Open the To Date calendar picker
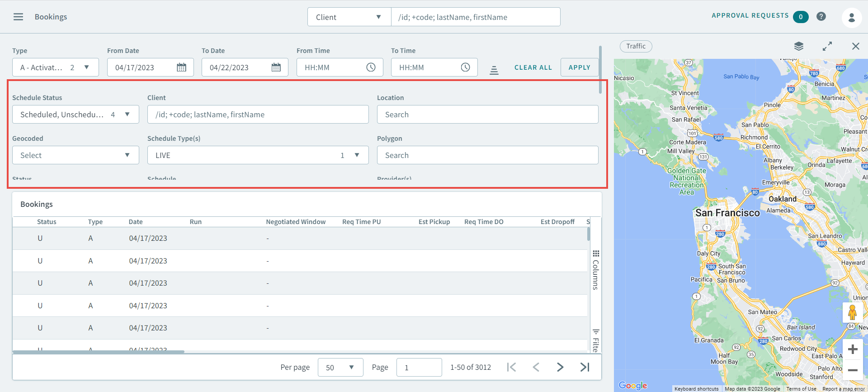 276,67
